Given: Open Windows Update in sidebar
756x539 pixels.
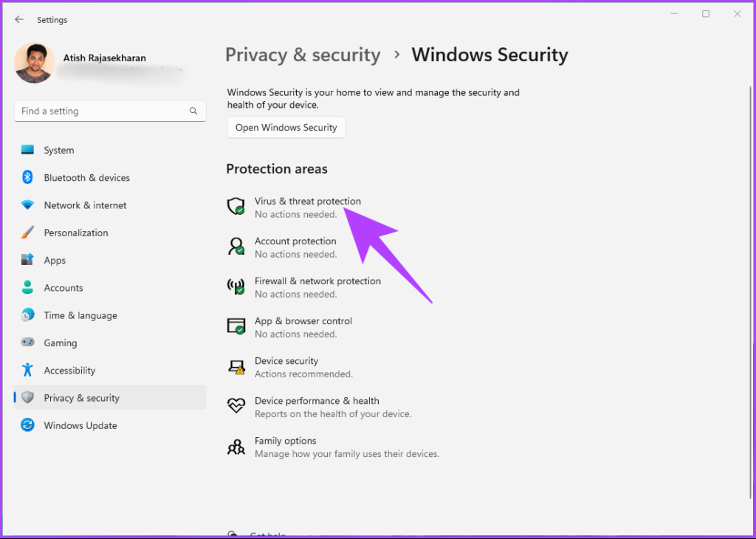Looking at the screenshot, I should 80,425.
